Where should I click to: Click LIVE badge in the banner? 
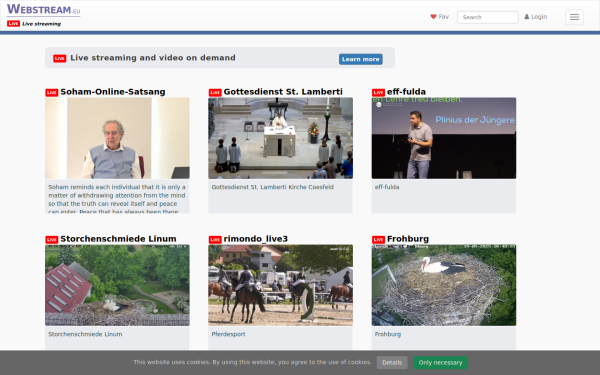point(59,58)
